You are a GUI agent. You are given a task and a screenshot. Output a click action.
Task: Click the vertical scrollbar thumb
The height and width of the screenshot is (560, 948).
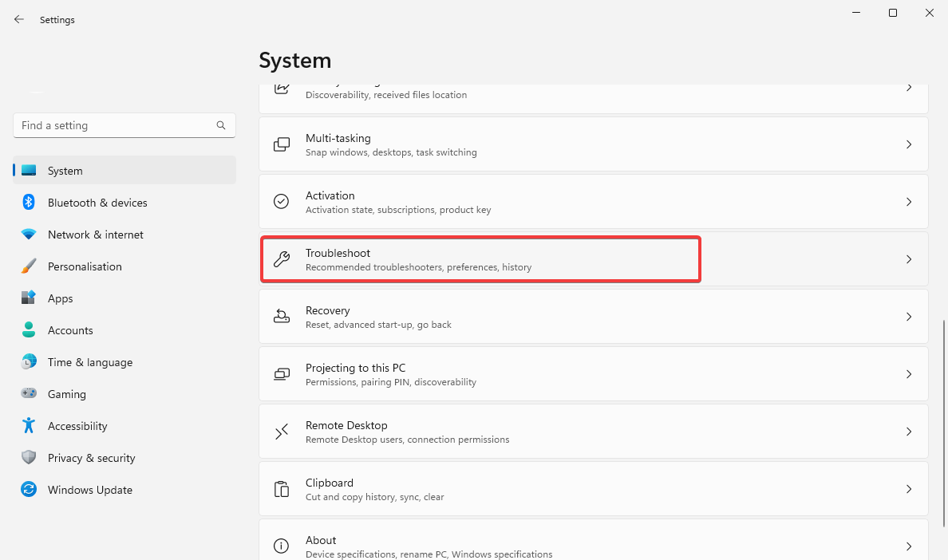click(x=944, y=423)
